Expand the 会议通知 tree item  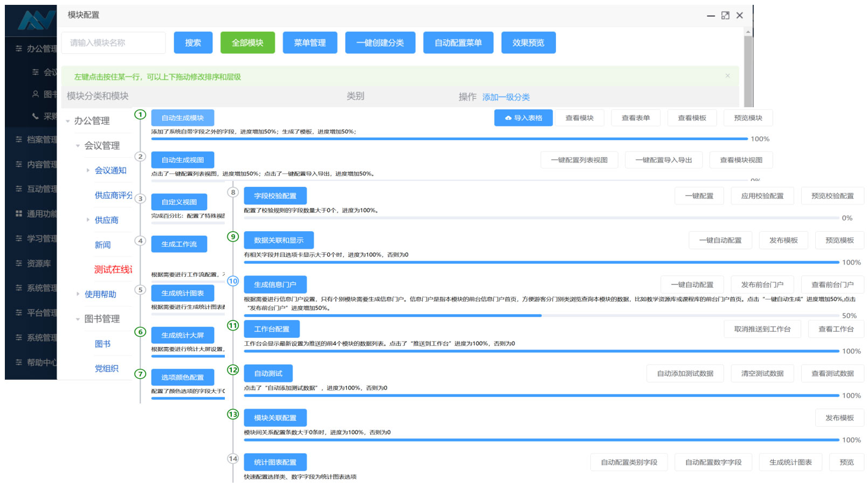pos(88,170)
